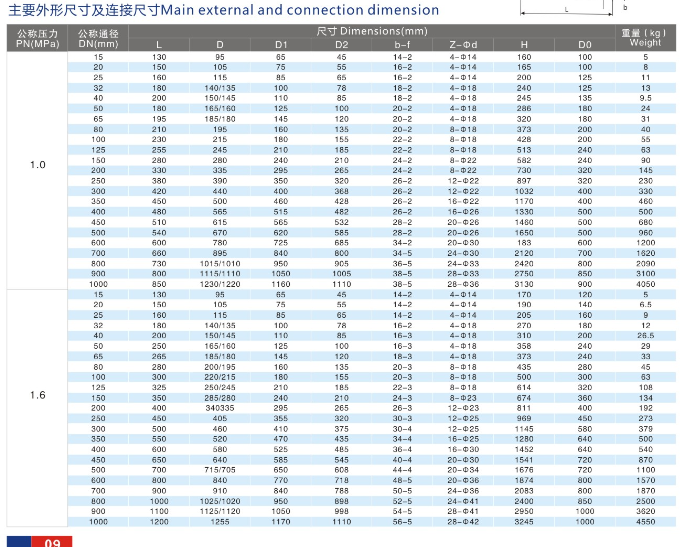Click the 1.0 nominal pressure cell
Image resolution: width=686 pixels, height=547 pixels.
tap(37, 164)
